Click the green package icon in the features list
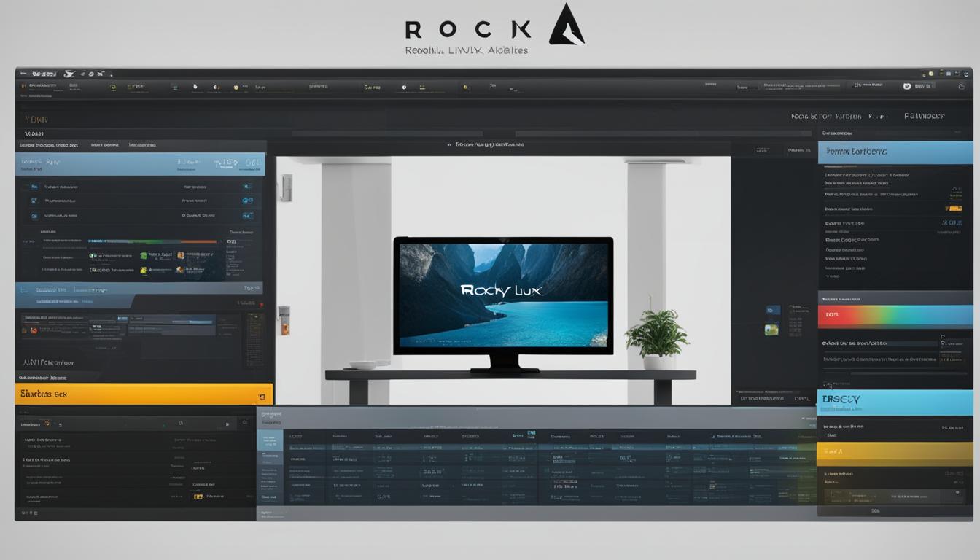This screenshot has height=560, width=980. (143, 254)
